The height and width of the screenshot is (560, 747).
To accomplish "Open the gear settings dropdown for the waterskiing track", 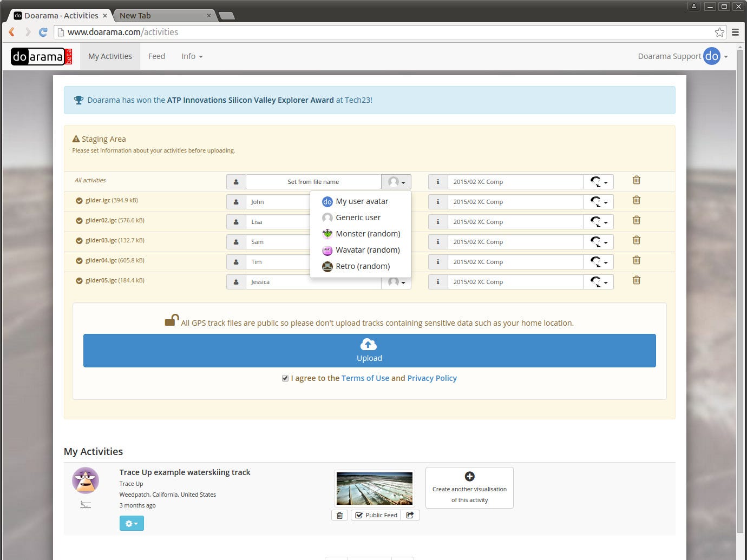I will coord(132,523).
